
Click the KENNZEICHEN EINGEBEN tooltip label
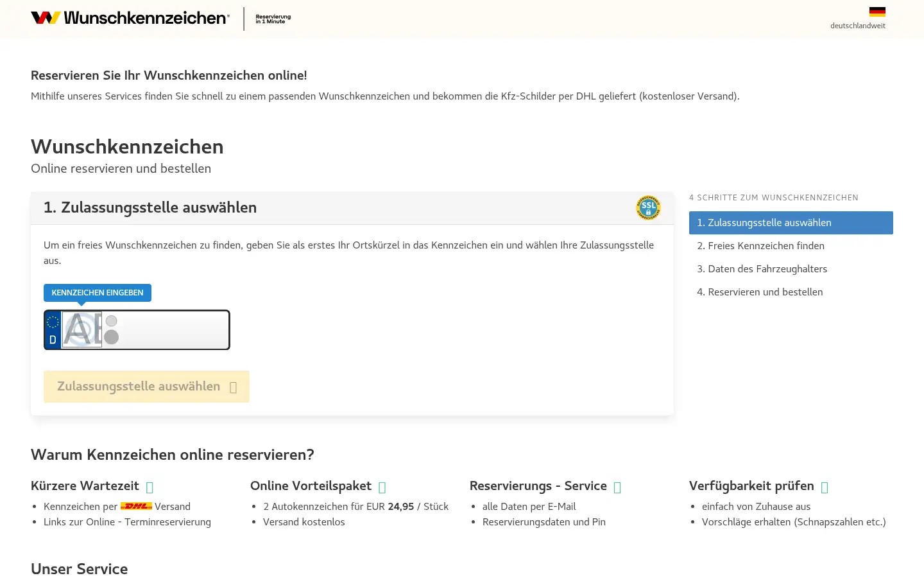(98, 293)
